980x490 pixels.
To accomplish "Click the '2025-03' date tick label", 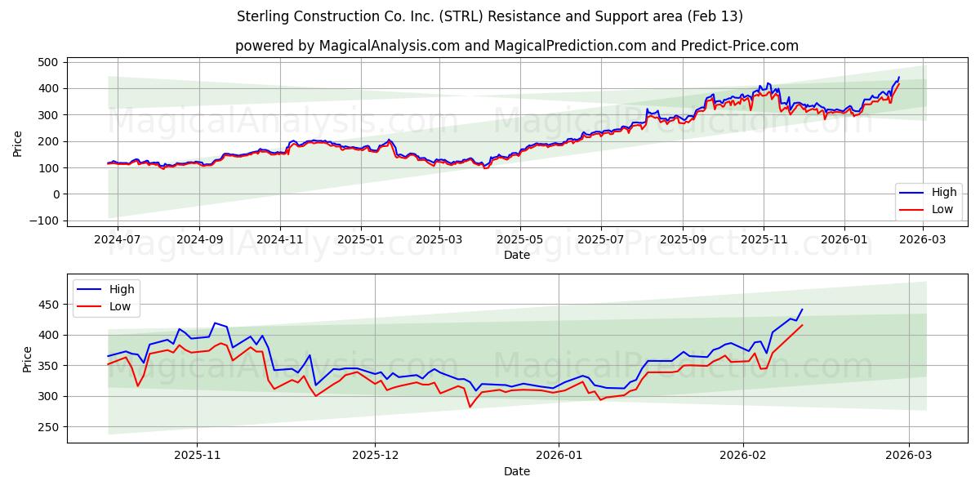I will pos(439,240).
